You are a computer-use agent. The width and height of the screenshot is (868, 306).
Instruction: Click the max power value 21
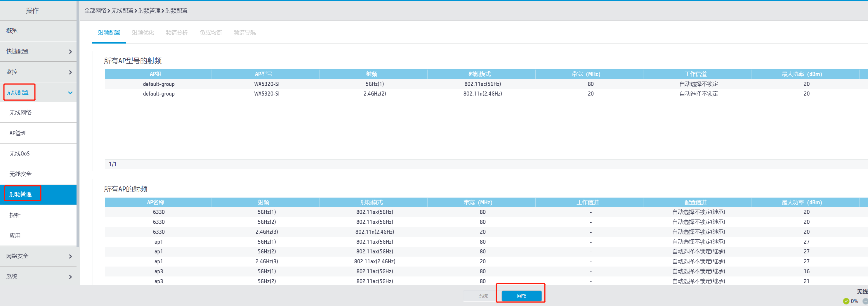[x=807, y=281]
